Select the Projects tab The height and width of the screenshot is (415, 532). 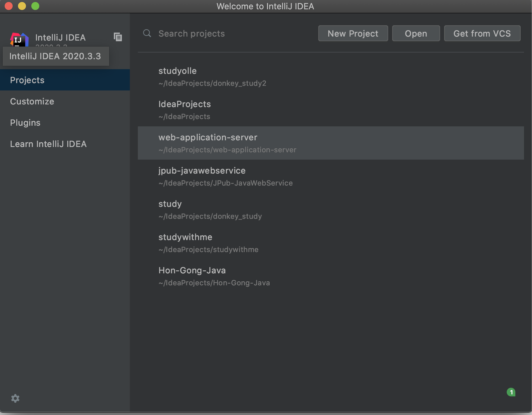click(65, 80)
